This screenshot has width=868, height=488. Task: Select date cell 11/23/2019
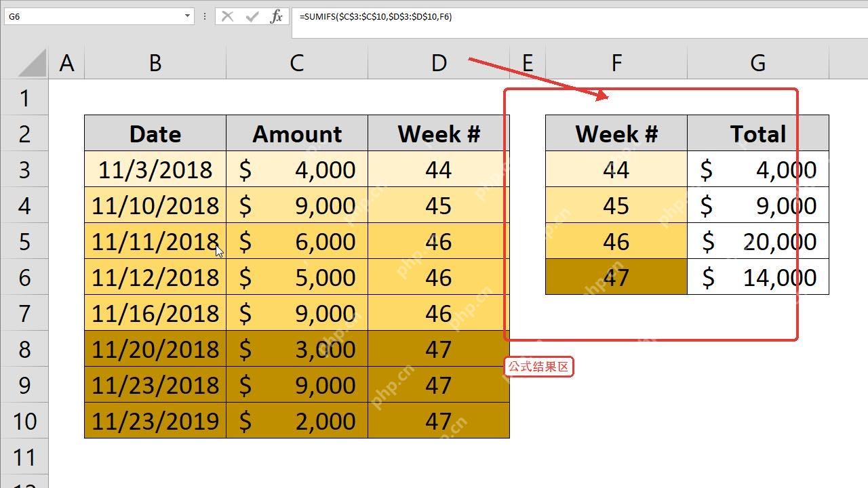tap(155, 421)
